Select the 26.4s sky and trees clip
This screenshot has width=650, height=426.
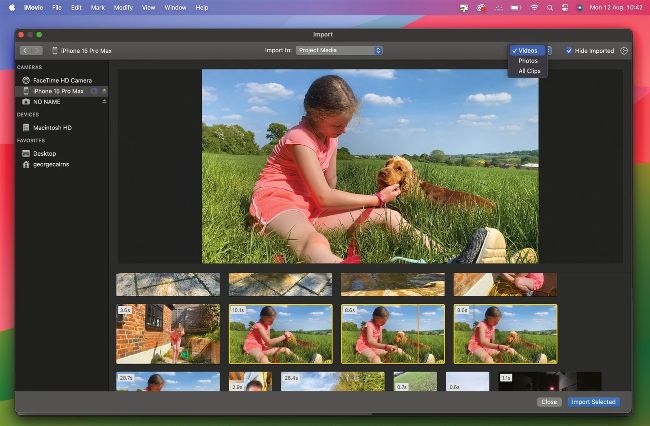coord(333,382)
